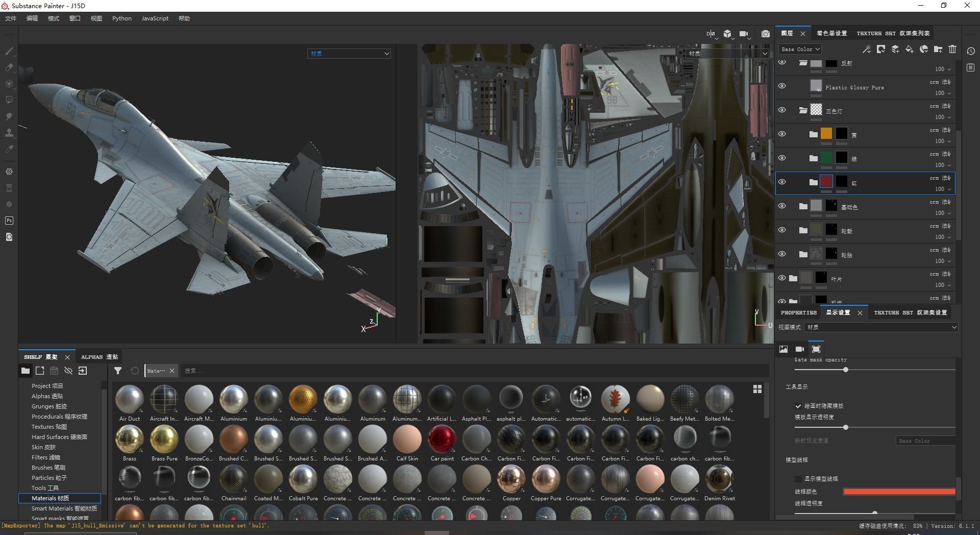Add a smart material layer icon
Viewport: 980px width, 535px height.
pos(923,49)
